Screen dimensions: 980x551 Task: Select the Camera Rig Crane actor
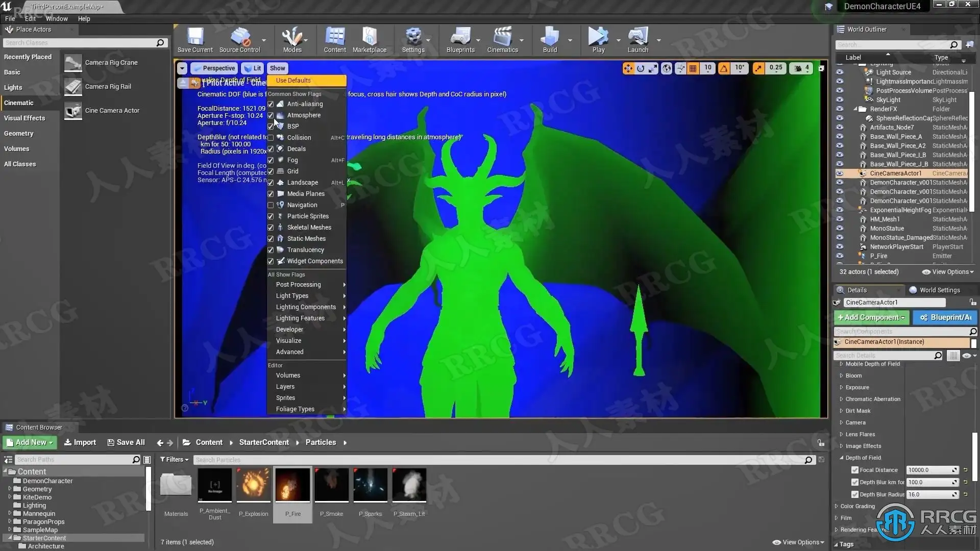click(x=111, y=63)
